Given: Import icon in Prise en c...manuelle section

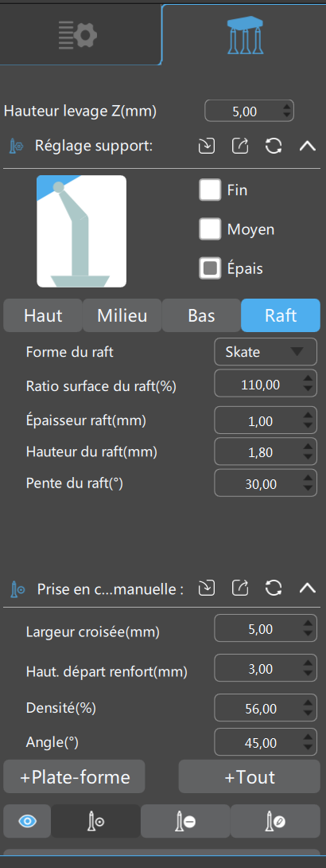Looking at the screenshot, I should tap(206, 588).
